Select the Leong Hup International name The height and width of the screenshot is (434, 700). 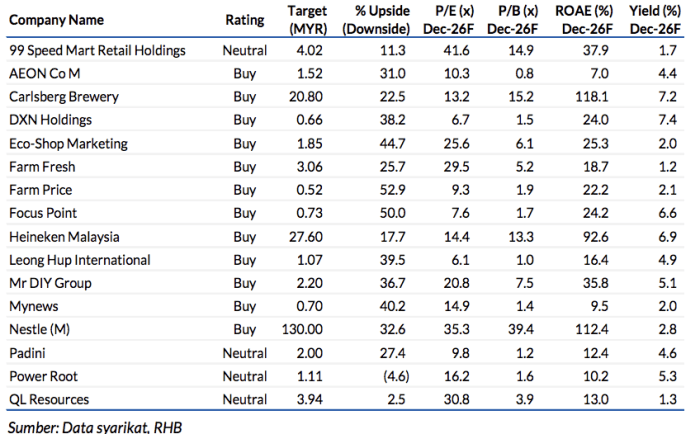click(78, 260)
